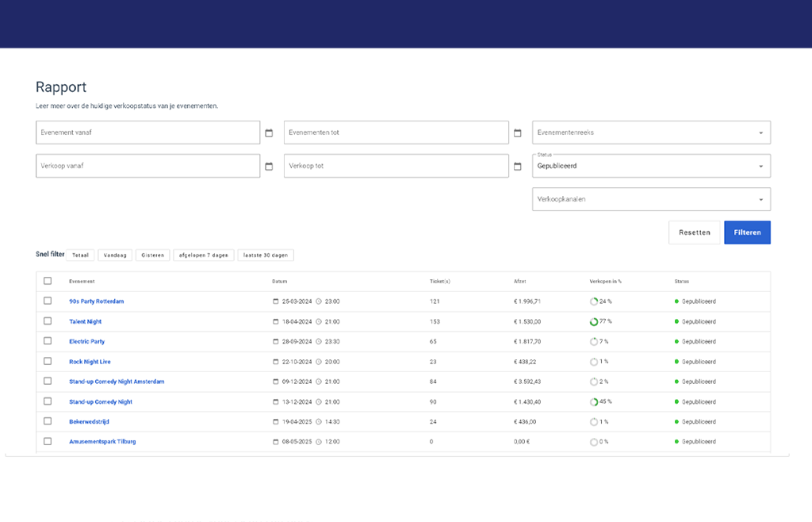This screenshot has width=812, height=522.
Task: Click the calendar icon in 90s Party Rotterdam row
Action: pyautogui.click(x=276, y=301)
